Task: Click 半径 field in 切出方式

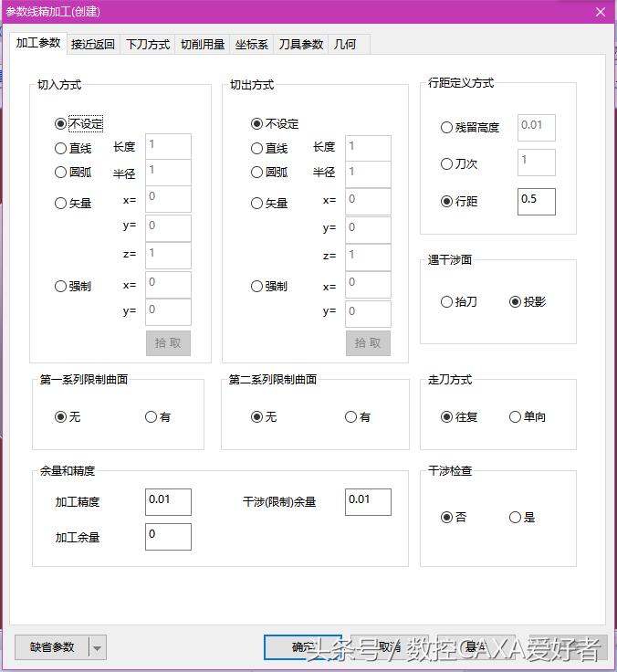Action: (x=368, y=174)
